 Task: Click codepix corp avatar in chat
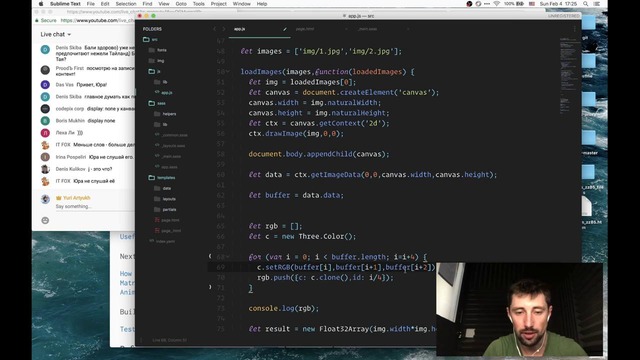tap(45, 109)
